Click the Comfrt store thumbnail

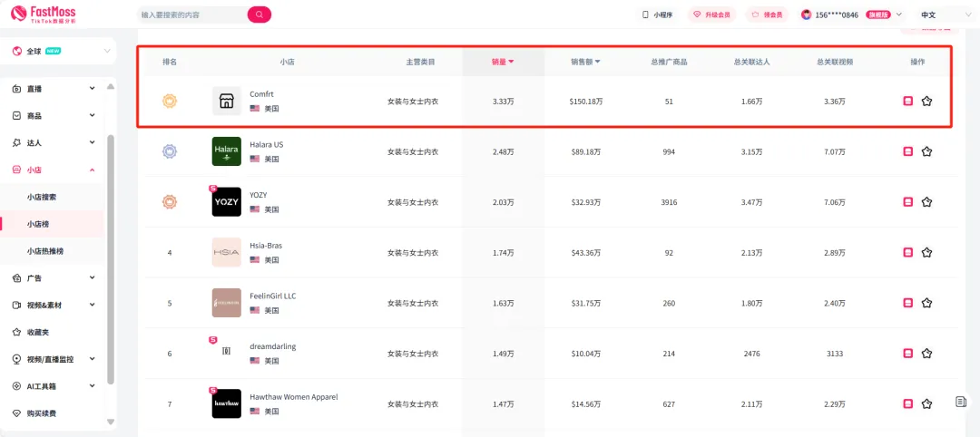click(x=226, y=102)
